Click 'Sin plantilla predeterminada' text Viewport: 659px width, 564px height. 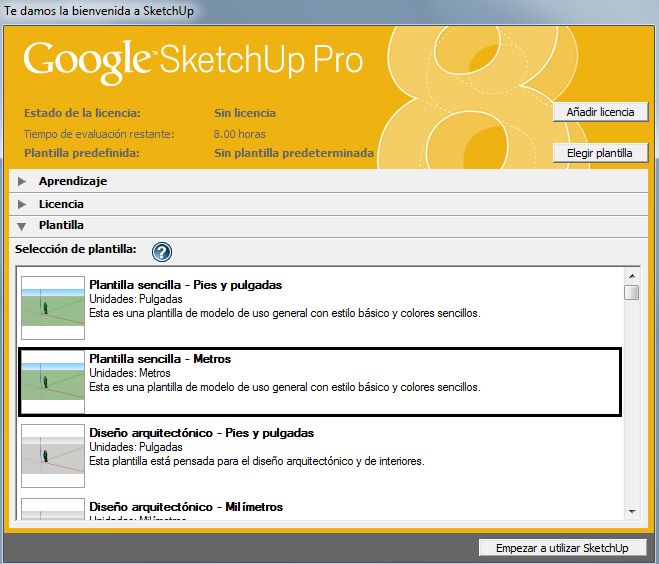(294, 153)
